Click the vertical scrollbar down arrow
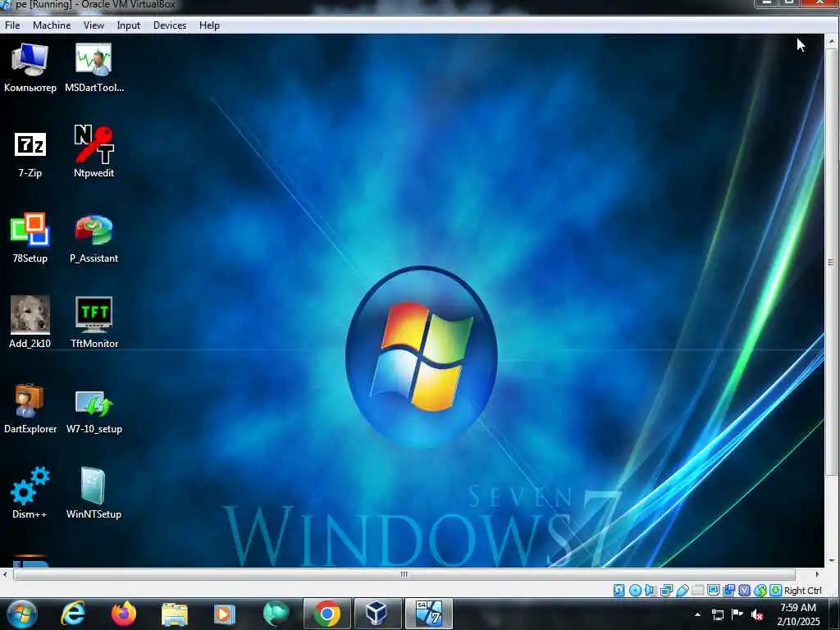This screenshot has height=630, width=840. click(832, 561)
